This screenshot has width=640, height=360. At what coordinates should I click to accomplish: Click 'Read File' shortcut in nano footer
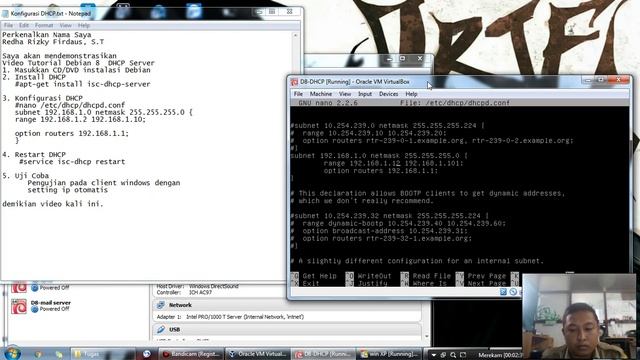425,276
